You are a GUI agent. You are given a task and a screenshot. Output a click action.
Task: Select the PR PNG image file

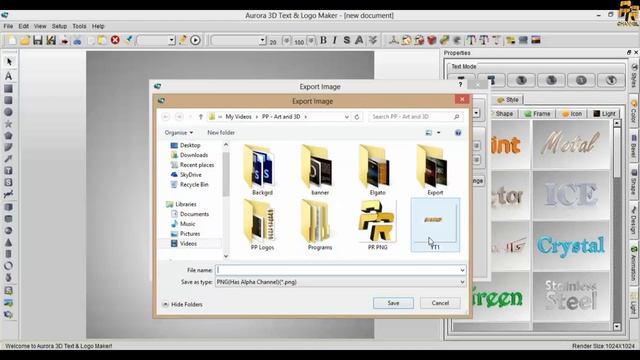click(377, 224)
